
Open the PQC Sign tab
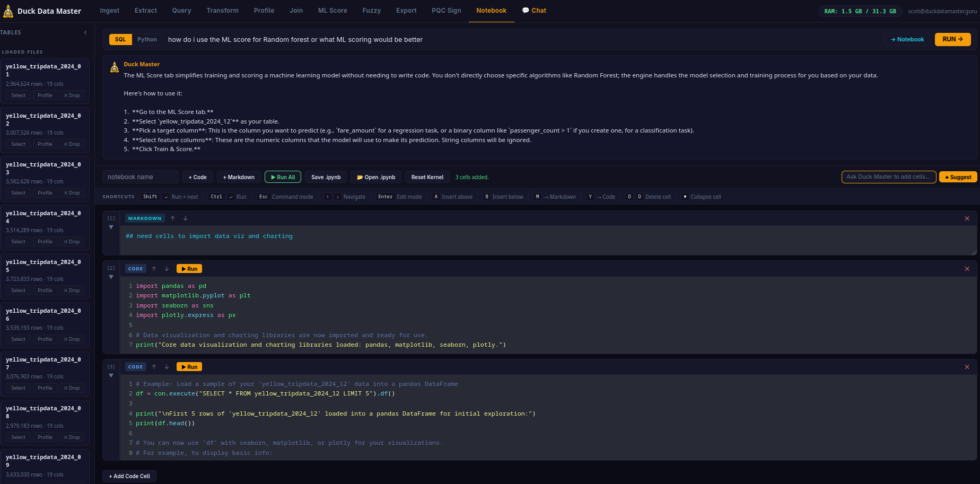(x=447, y=11)
